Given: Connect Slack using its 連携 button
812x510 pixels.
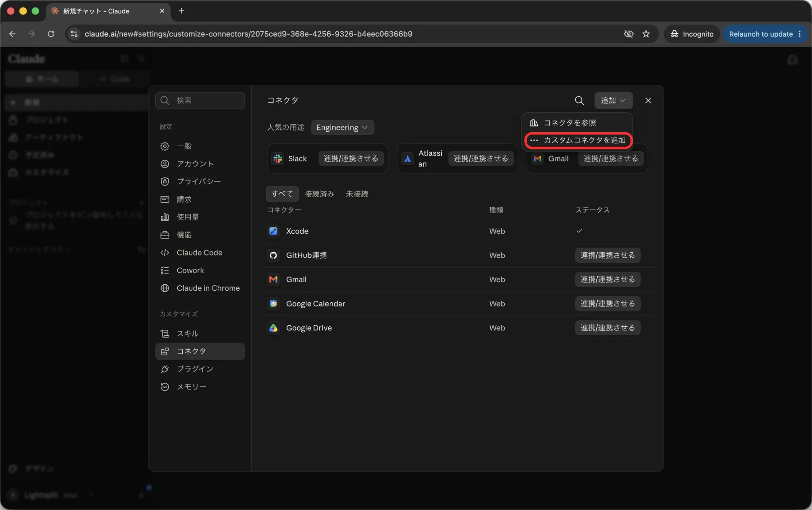Looking at the screenshot, I should pyautogui.click(x=351, y=158).
